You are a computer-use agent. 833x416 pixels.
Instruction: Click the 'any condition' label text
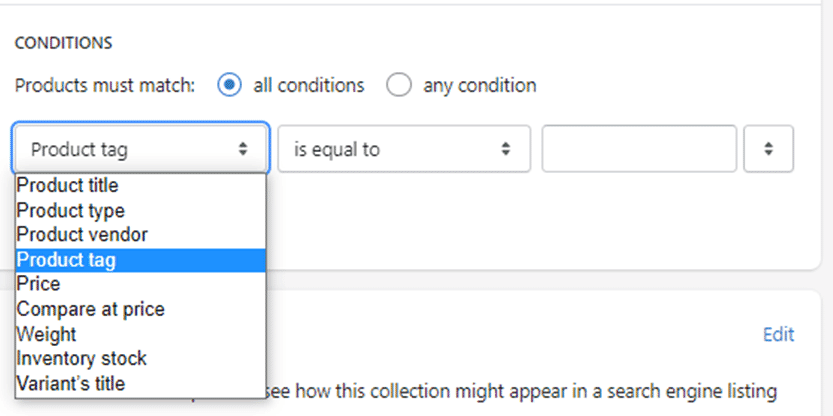[479, 86]
